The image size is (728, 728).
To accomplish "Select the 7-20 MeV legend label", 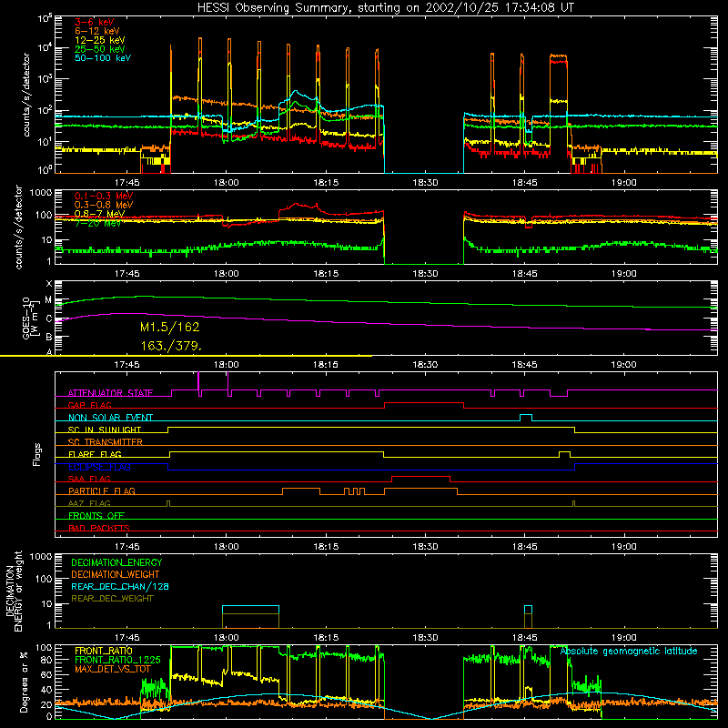I will 97,223.
